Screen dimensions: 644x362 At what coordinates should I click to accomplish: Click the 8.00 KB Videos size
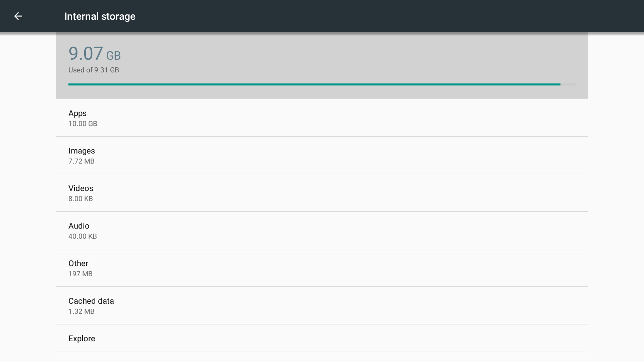click(x=80, y=199)
